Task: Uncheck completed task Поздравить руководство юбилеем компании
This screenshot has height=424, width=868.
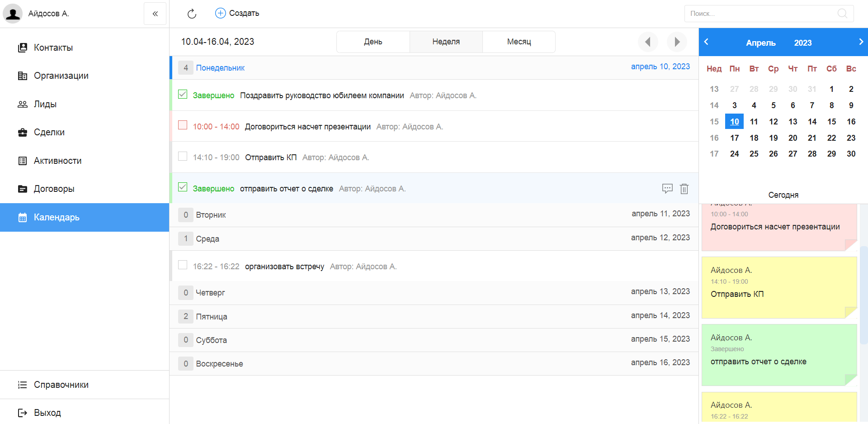Action: point(183,94)
